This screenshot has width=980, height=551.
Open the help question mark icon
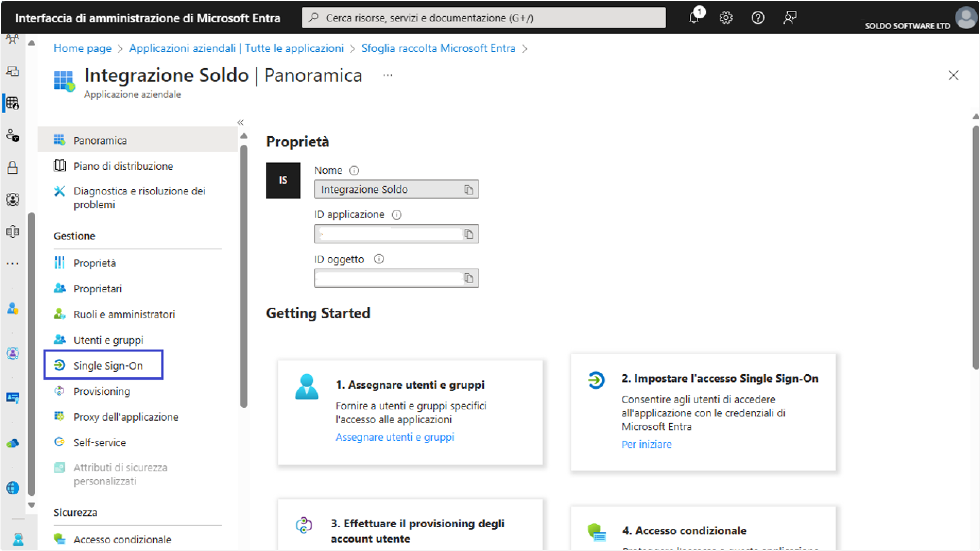(758, 18)
